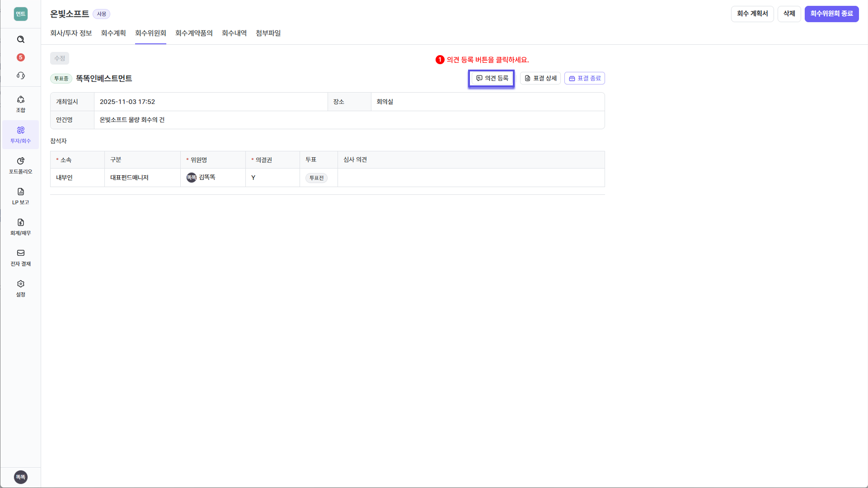Open the 조합 sidebar menu
Viewport: 868px width, 488px height.
21,104
